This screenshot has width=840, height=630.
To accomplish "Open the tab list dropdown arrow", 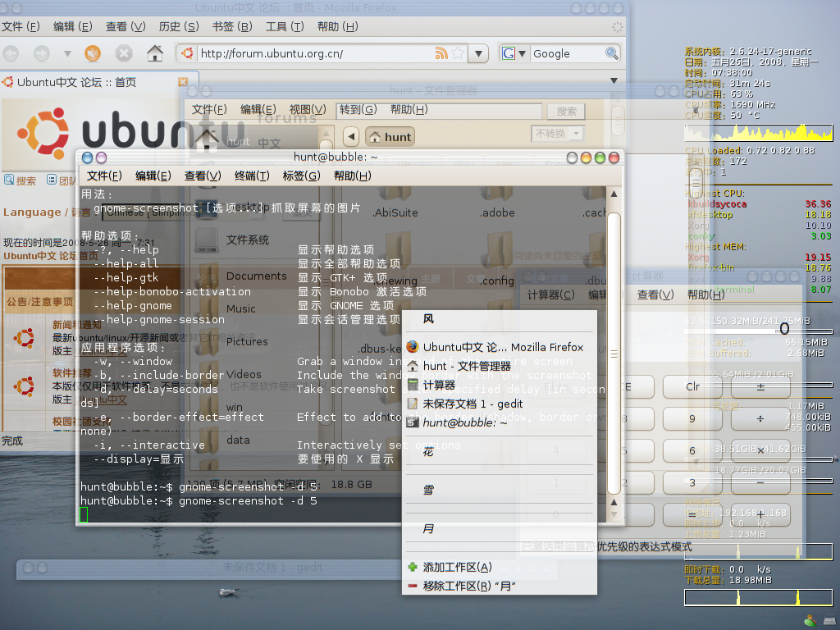I will pyautogui.click(x=614, y=81).
